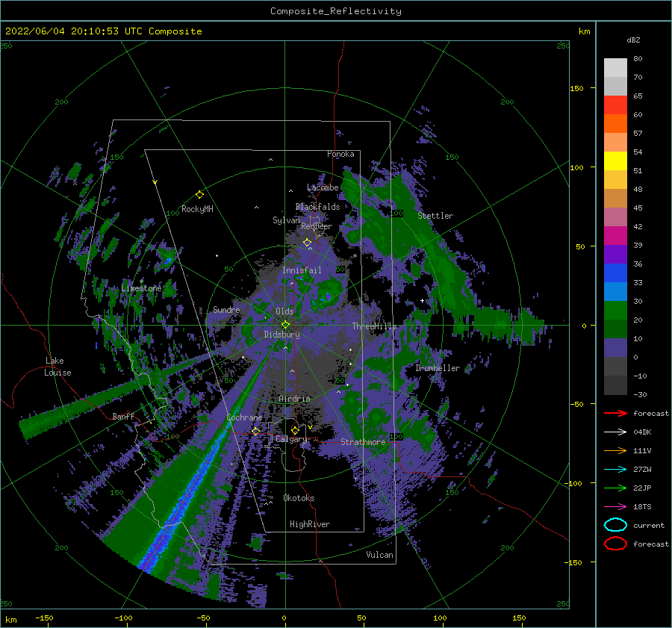
Task: Click the Drumheller city label
Action: tap(438, 368)
